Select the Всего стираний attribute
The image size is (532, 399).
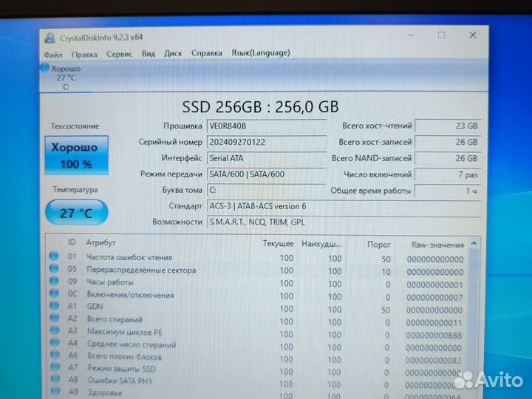[115, 319]
